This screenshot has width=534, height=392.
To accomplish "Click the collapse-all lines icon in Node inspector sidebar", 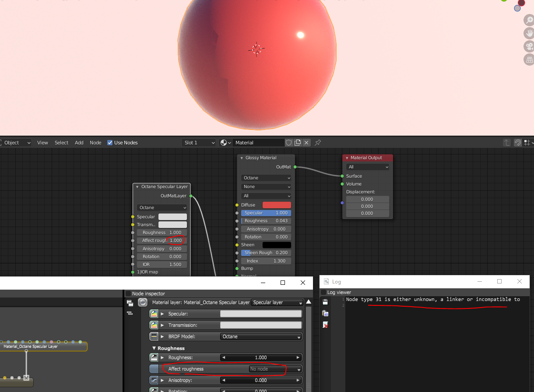I will pos(130,313).
